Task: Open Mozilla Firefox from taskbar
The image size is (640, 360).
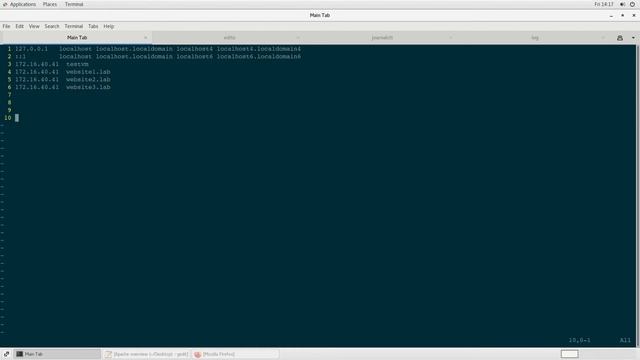Action: (x=236, y=354)
